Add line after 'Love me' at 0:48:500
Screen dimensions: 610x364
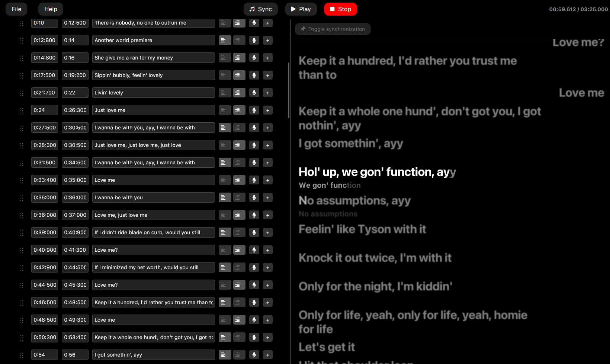pyautogui.click(x=268, y=320)
